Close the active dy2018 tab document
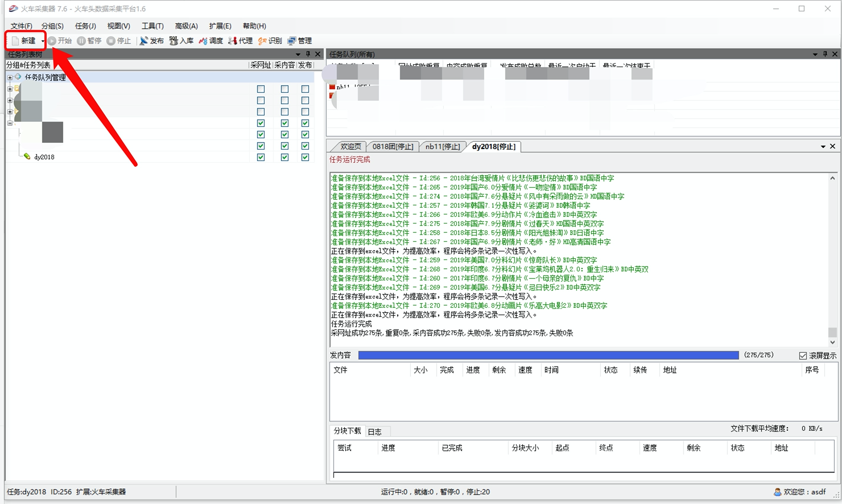The width and height of the screenshot is (842, 504). click(x=832, y=146)
